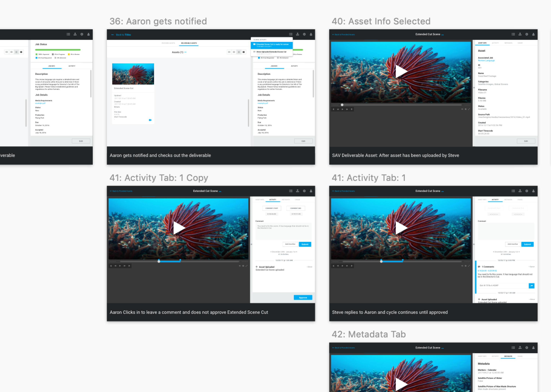551x392 pixels.
Task: Open the gear icon in the Asset Info Selected header
Action: 527,34
